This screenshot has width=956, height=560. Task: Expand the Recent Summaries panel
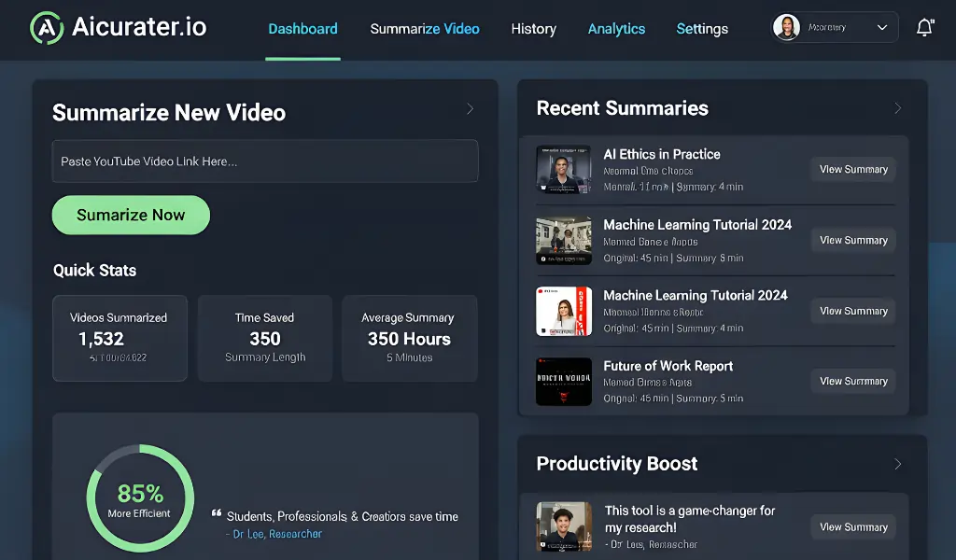(x=898, y=107)
